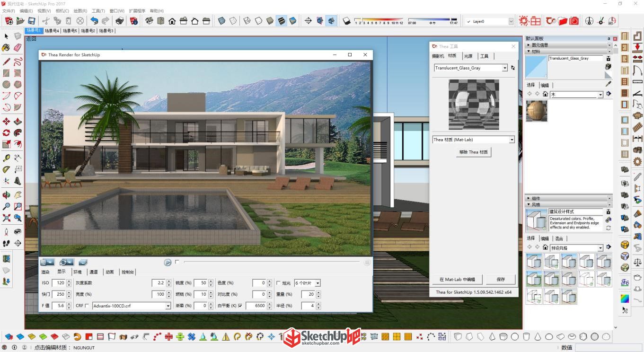Click 在 Mat-Lab 中编辑 button
The width and height of the screenshot is (644, 352).
click(x=457, y=279)
